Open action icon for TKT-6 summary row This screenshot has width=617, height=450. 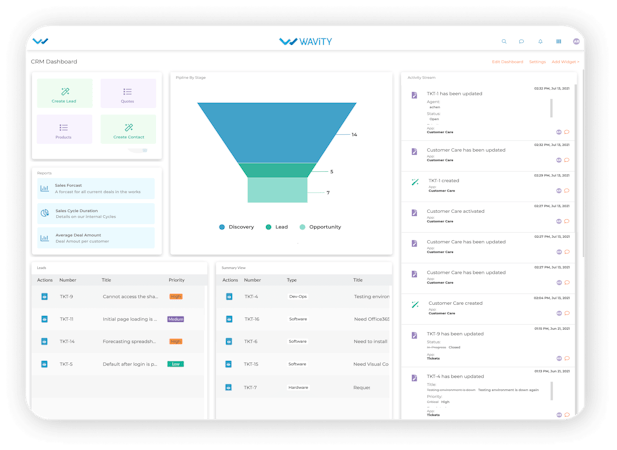tap(229, 341)
